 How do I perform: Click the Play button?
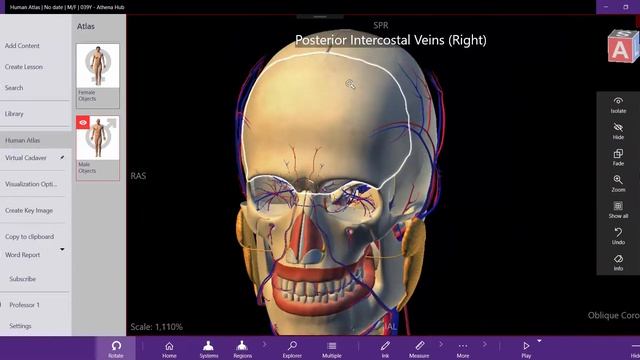click(526, 349)
